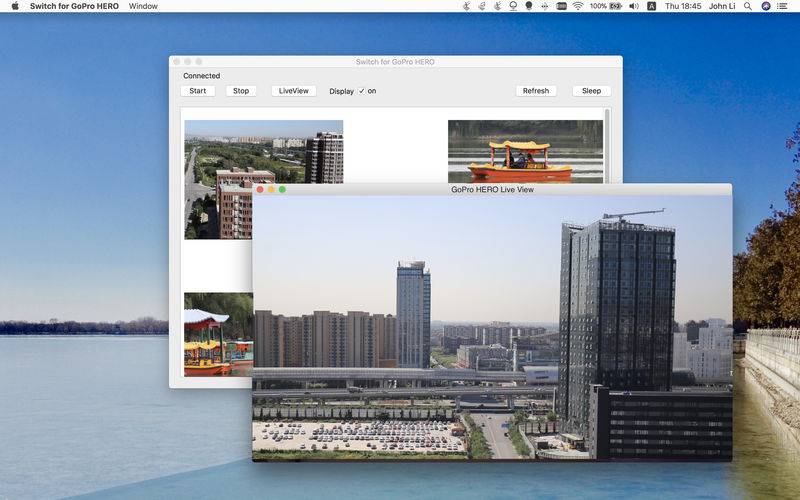
Task: Click the Connected status text
Action: [x=202, y=76]
